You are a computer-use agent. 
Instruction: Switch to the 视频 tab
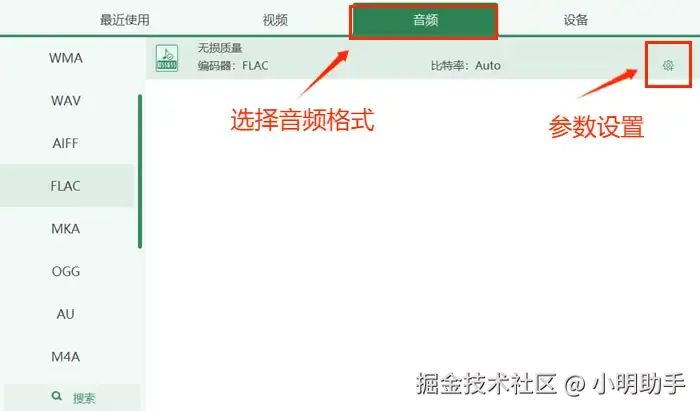[x=275, y=20]
